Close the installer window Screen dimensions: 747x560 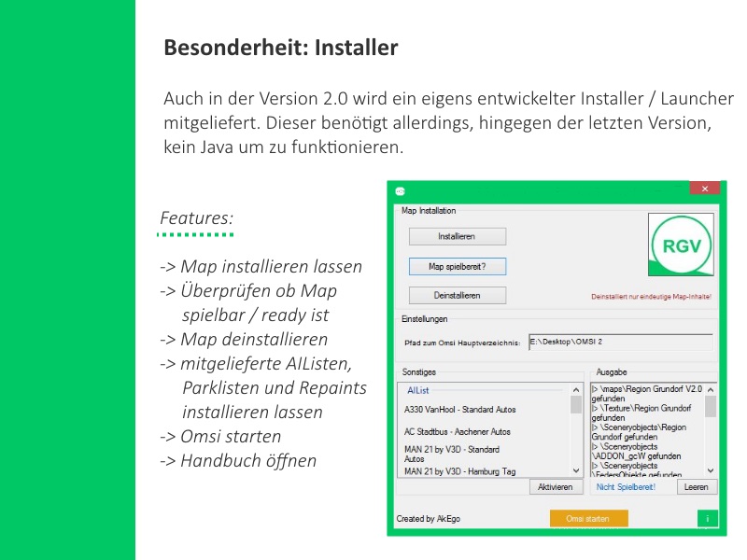pyautogui.click(x=703, y=189)
